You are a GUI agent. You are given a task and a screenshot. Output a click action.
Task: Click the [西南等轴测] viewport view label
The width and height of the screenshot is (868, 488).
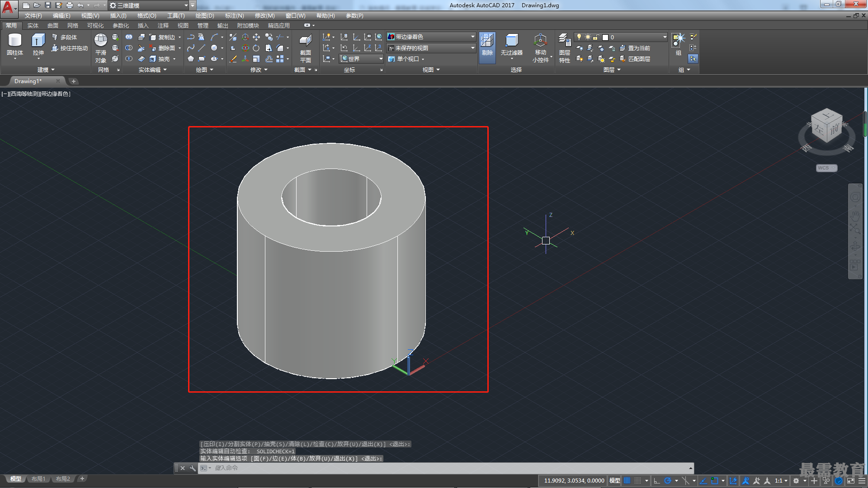click(24, 94)
